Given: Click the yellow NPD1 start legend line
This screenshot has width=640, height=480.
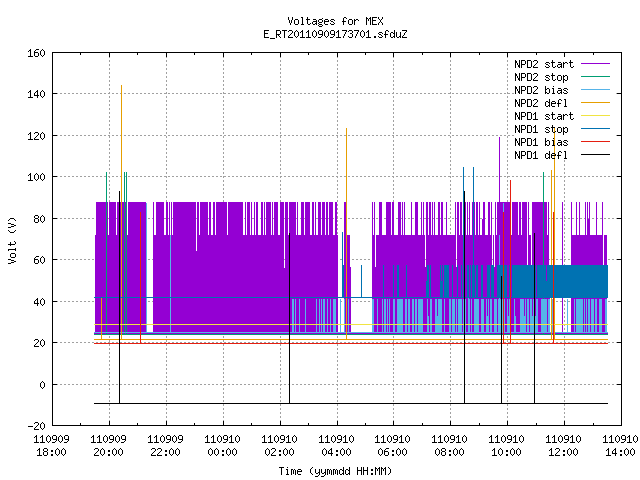Looking at the screenshot, I should coord(595,116).
